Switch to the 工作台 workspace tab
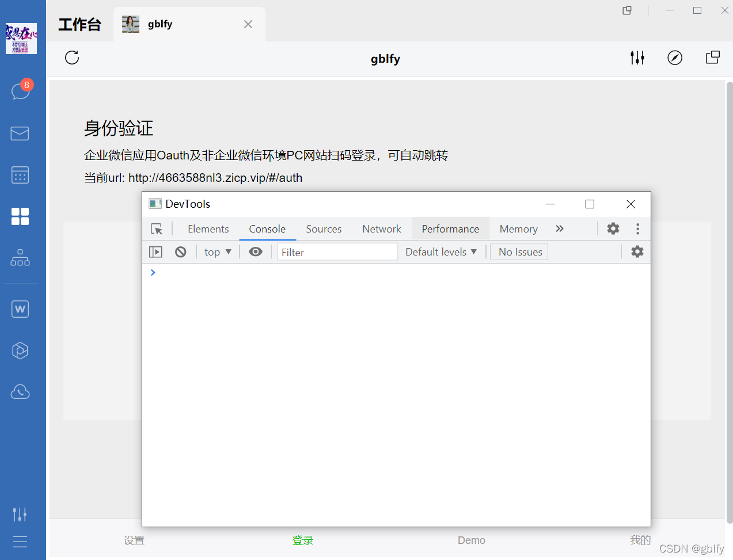The width and height of the screenshot is (733, 560). 79,24
